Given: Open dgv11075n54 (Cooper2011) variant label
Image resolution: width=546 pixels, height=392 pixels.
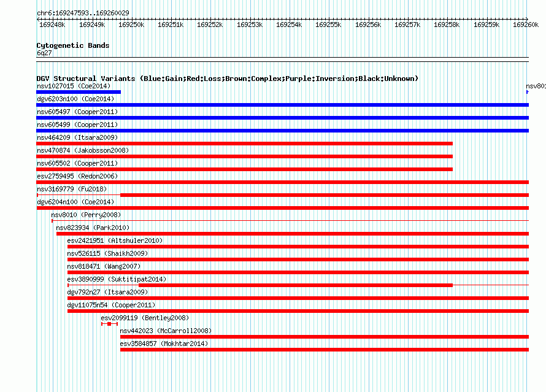Looking at the screenshot, I should tap(111, 305).
